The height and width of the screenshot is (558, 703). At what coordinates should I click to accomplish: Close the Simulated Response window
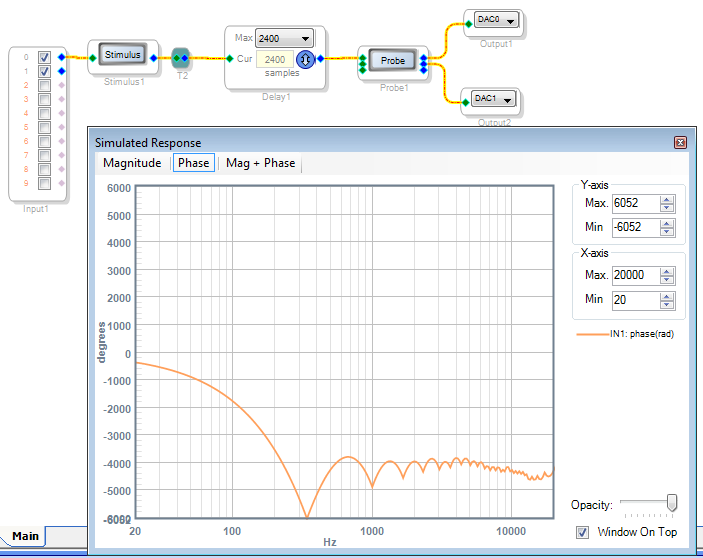(x=680, y=143)
